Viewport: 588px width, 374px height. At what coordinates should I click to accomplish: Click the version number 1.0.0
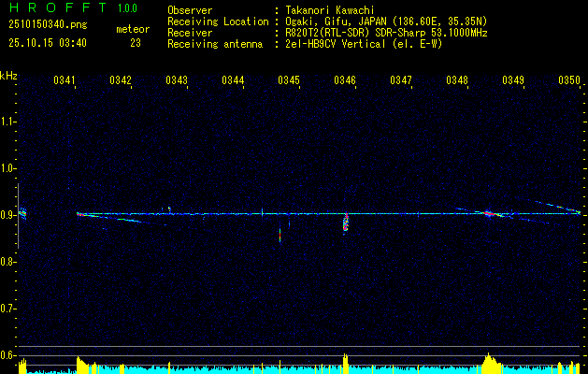coord(127,8)
